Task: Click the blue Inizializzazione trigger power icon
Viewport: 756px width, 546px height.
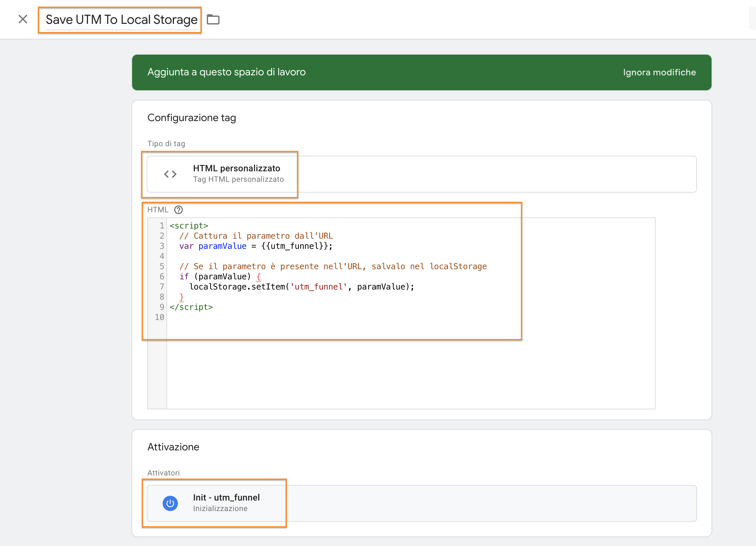Action: [x=170, y=503]
